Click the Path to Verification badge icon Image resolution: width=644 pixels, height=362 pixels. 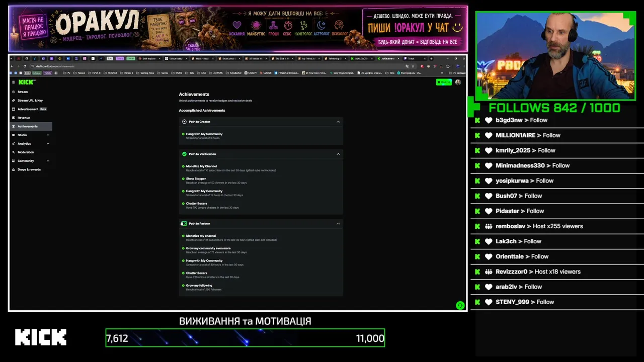point(184,154)
